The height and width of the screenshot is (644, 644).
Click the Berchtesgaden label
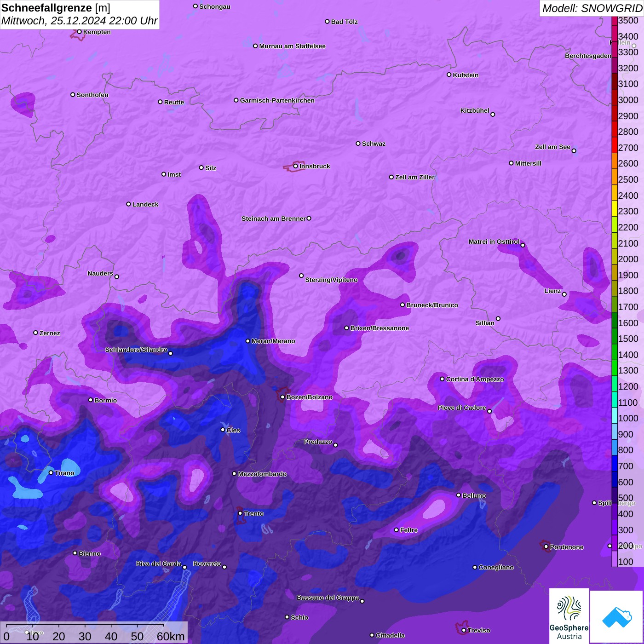(x=588, y=56)
